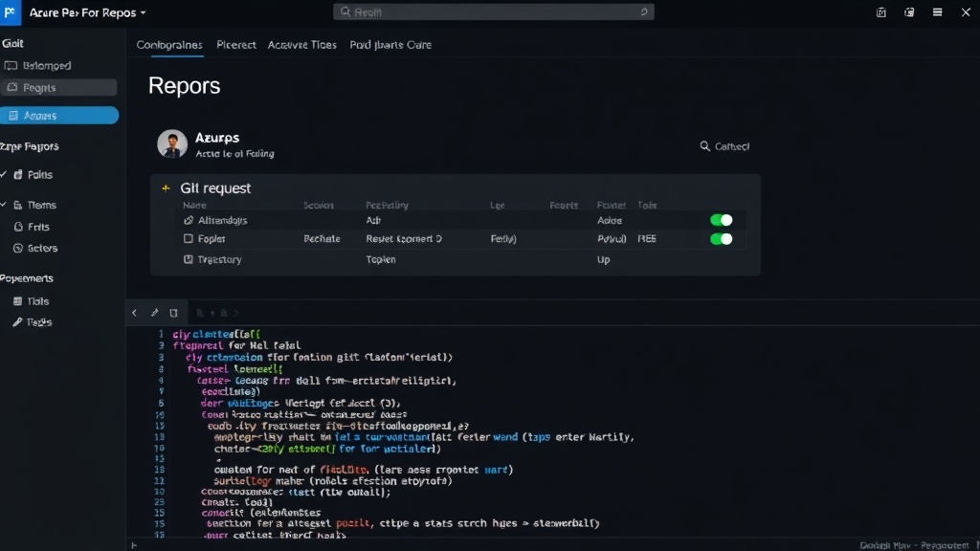This screenshot has width=980, height=551.
Task: Click the Cathecl search link
Action: click(x=732, y=146)
